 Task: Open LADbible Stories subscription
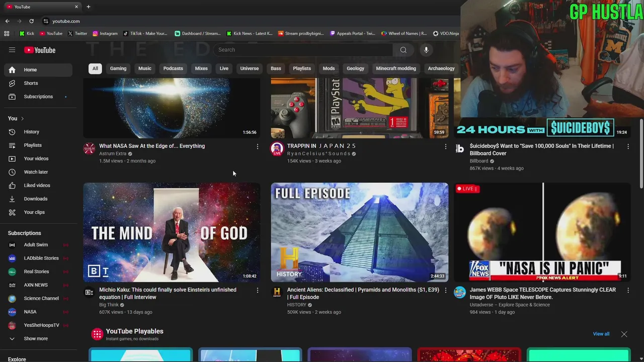point(39,258)
